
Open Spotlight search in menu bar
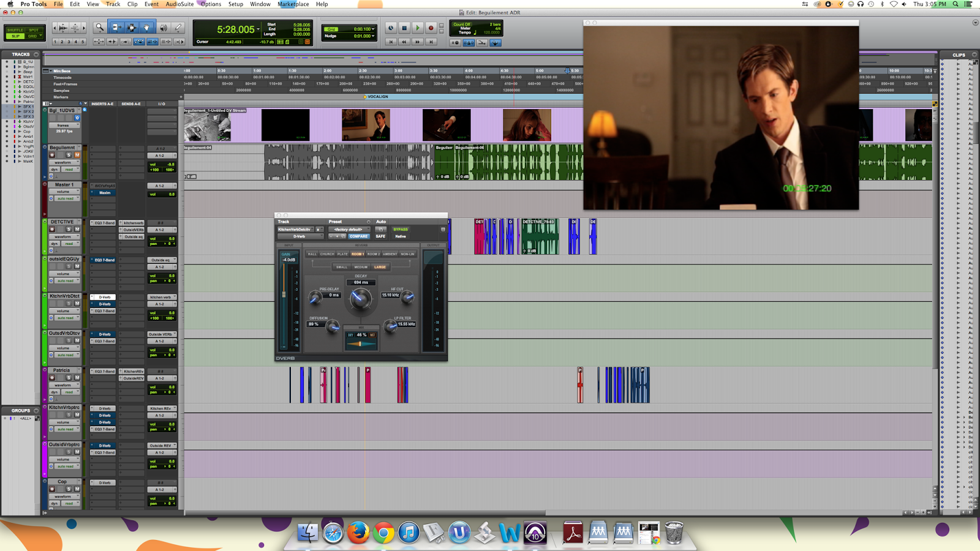(x=955, y=4)
